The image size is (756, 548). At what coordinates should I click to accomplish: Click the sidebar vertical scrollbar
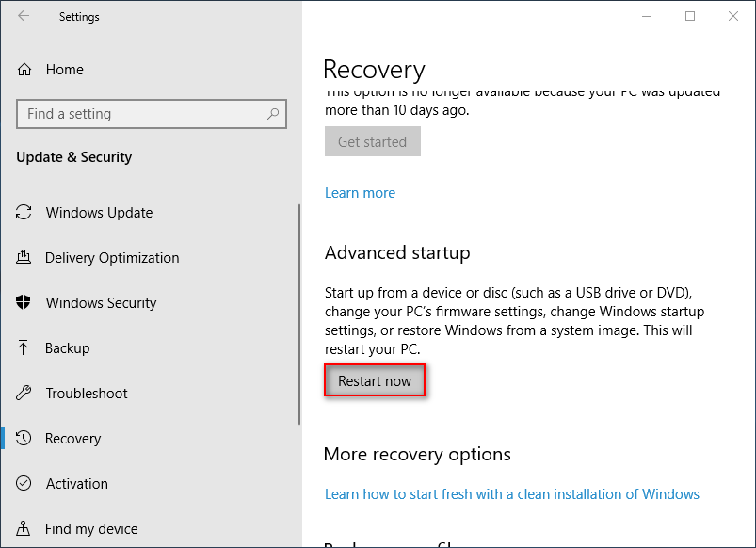(299, 314)
